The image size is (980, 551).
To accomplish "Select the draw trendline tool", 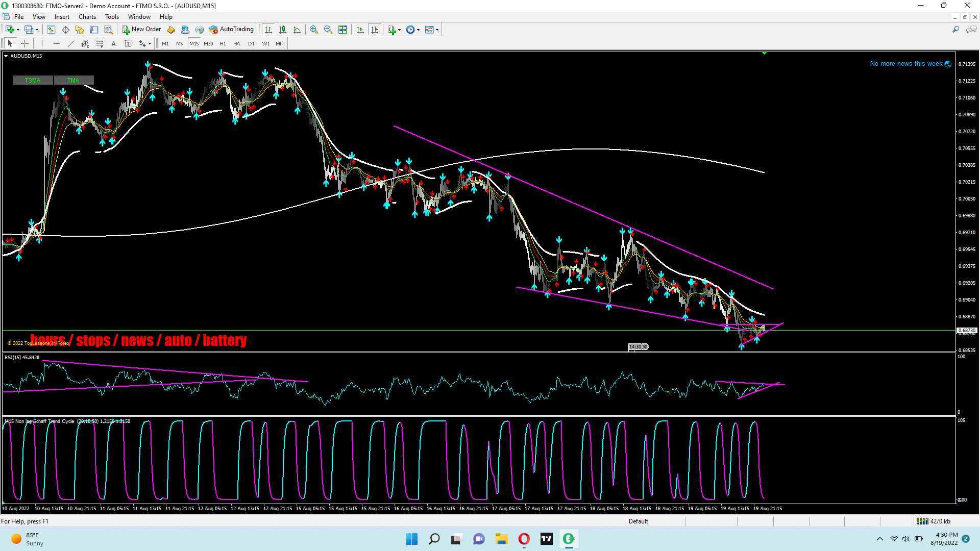I will [x=71, y=44].
